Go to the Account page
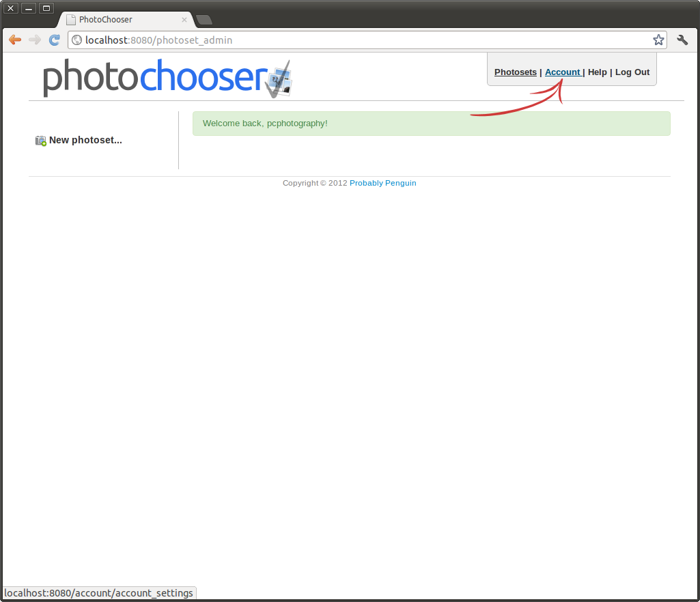 point(563,72)
